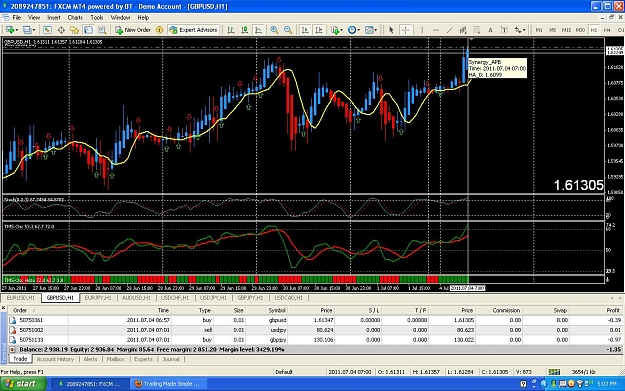Select the trendline drawing tool
Image resolution: width=625 pixels, height=391 pixels.
coord(449,30)
